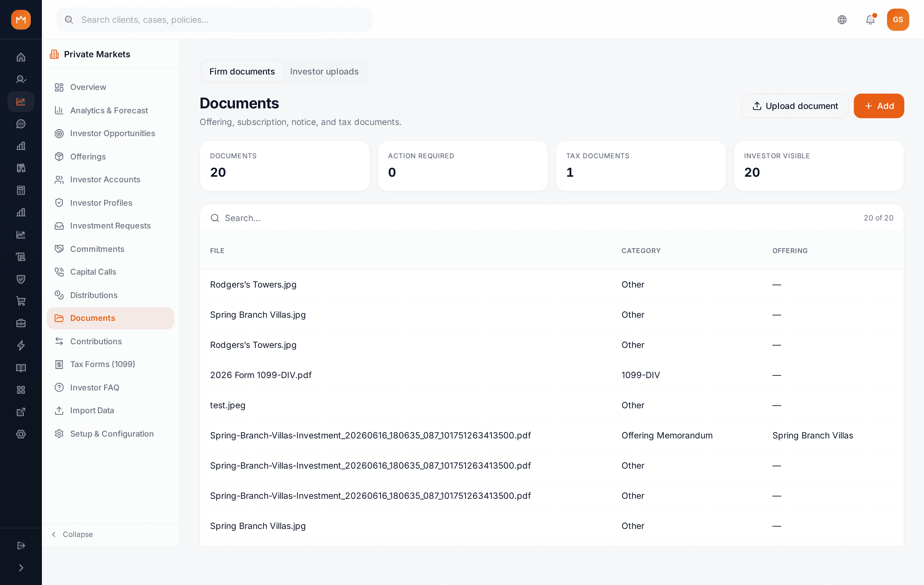The image size is (924, 585).
Task: Click the globe language icon
Action: click(x=842, y=20)
